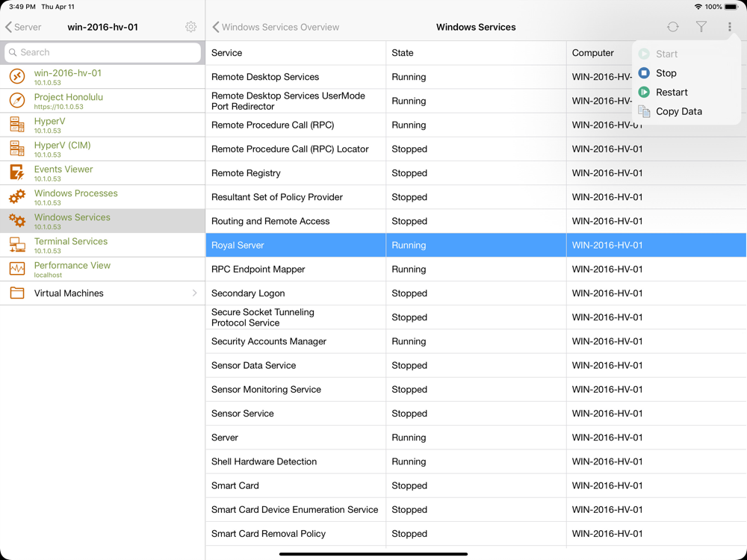The height and width of the screenshot is (560, 747).
Task: Click the Virtual Machines folder icon
Action: (17, 293)
